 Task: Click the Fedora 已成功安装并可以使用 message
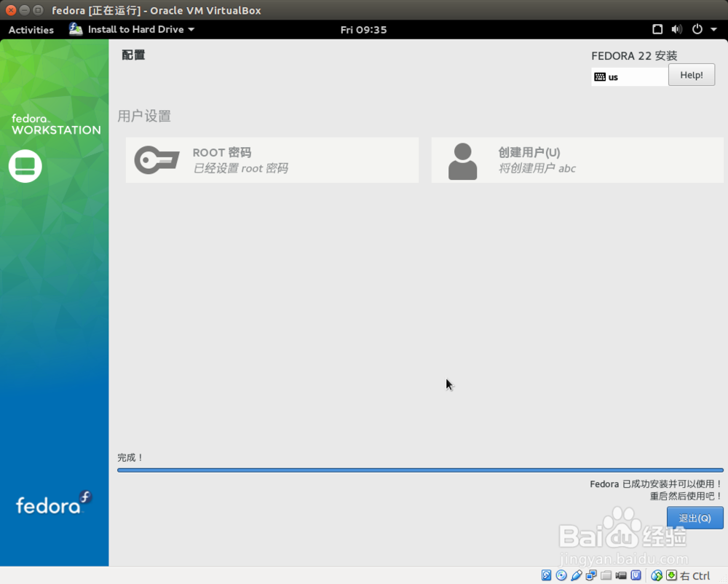656,484
